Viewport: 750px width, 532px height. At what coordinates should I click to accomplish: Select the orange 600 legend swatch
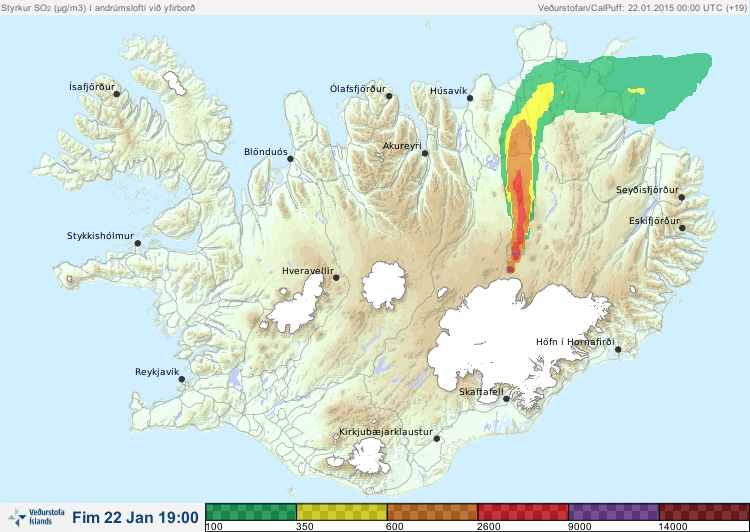click(x=432, y=512)
